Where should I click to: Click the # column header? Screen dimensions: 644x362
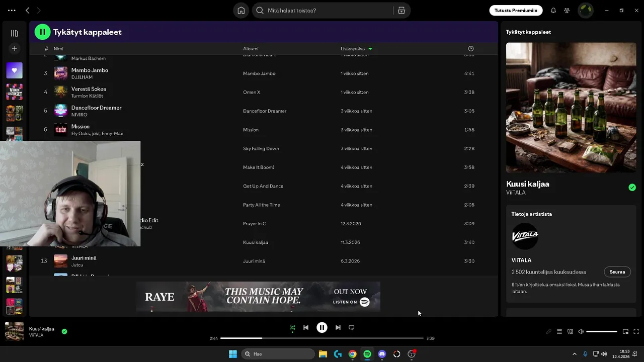tap(46, 49)
